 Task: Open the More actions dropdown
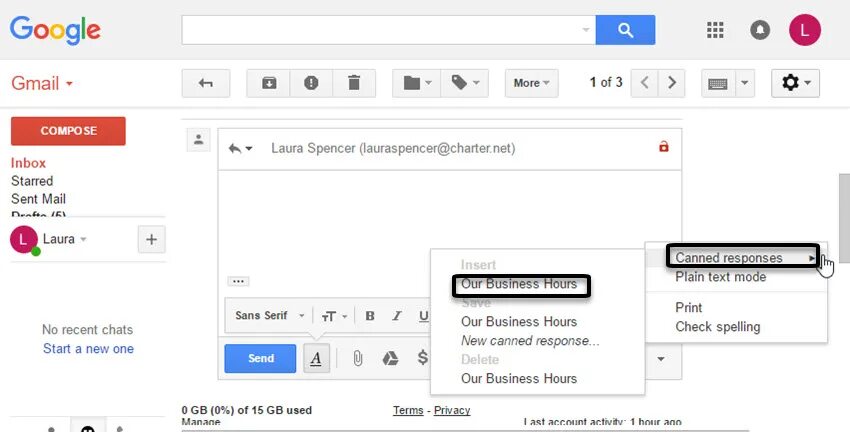(x=531, y=83)
